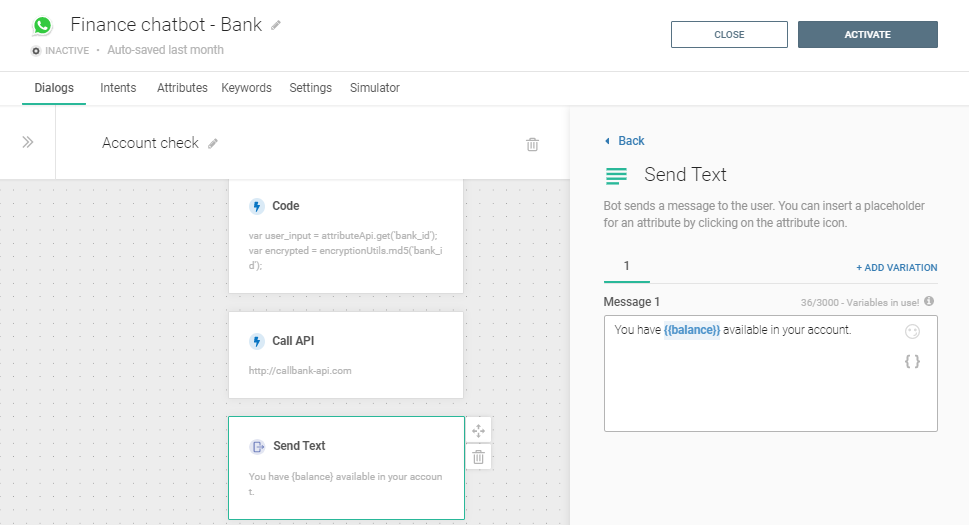Image resolution: width=969 pixels, height=525 pixels.
Task: Add a message variation
Action: coord(897,267)
